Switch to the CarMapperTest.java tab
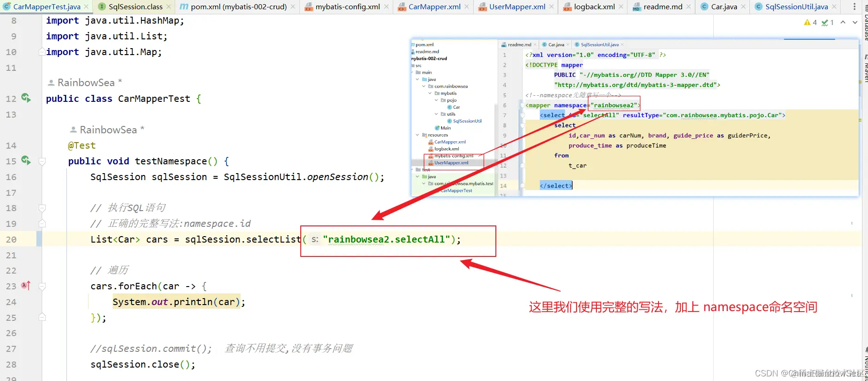This screenshot has height=381, width=868. pyautogui.click(x=46, y=6)
